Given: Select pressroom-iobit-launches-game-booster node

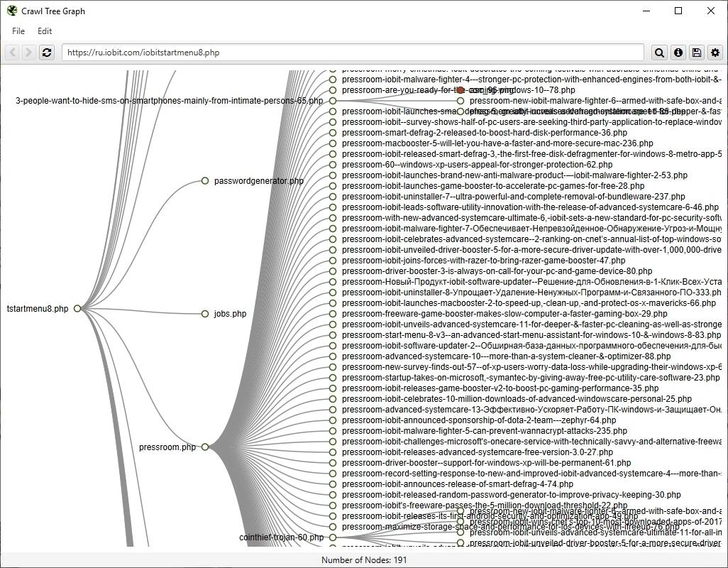Looking at the screenshot, I should click(333, 186).
